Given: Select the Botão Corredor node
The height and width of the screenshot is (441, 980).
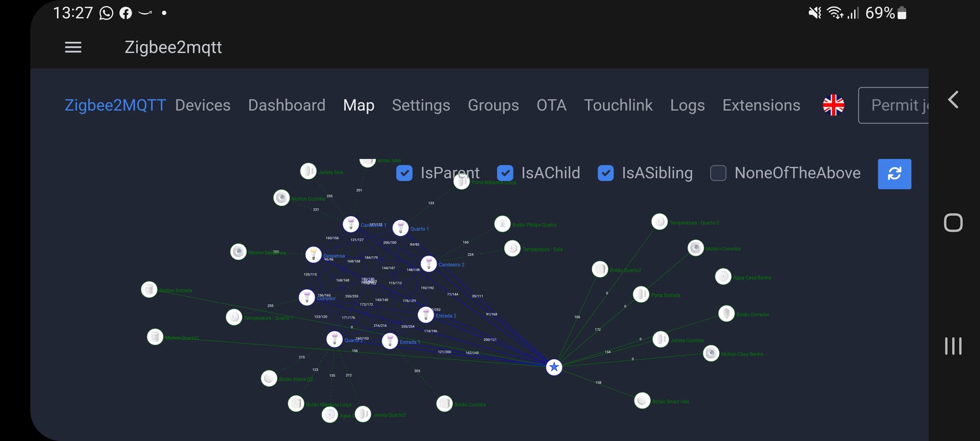Looking at the screenshot, I should [726, 314].
